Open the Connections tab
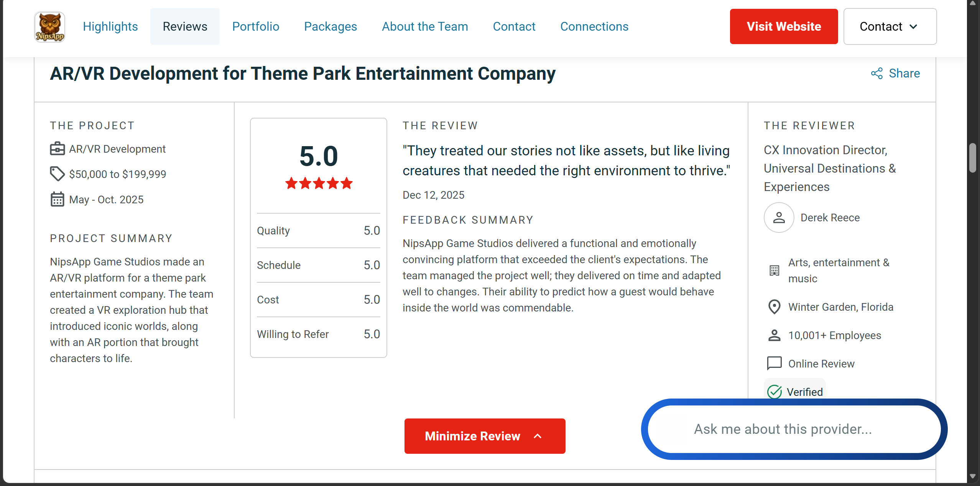This screenshot has width=980, height=486. 594,26
